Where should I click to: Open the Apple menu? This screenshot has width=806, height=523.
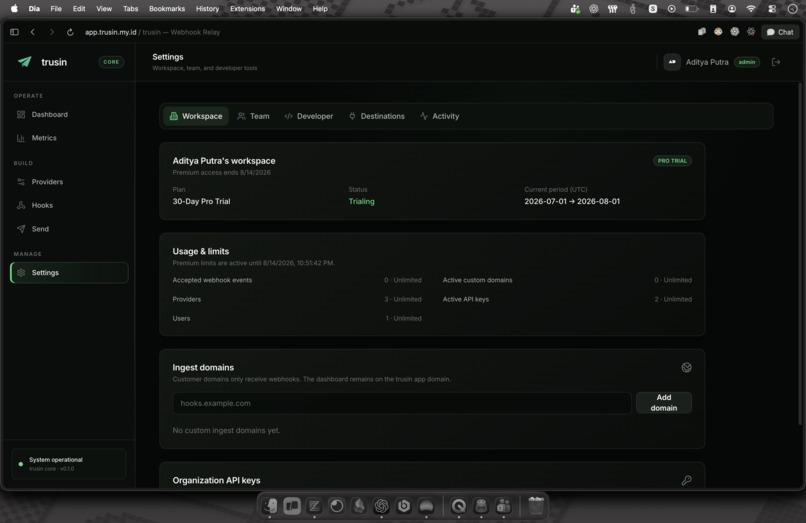point(14,8)
